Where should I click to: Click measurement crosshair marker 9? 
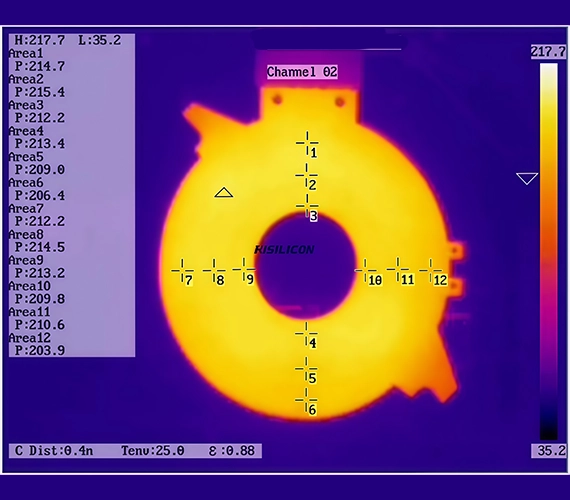[x=244, y=269]
